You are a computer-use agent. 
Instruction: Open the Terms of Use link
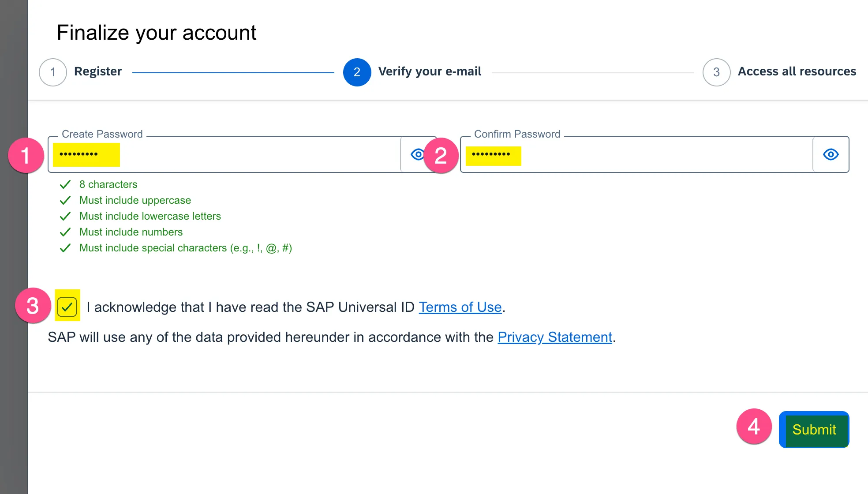[460, 307]
